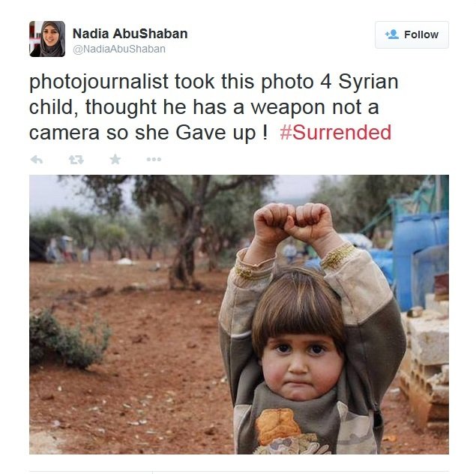Screen dimensions: 476x474
Task: Click the add-person icon in the Follow button
Action: [392, 34]
